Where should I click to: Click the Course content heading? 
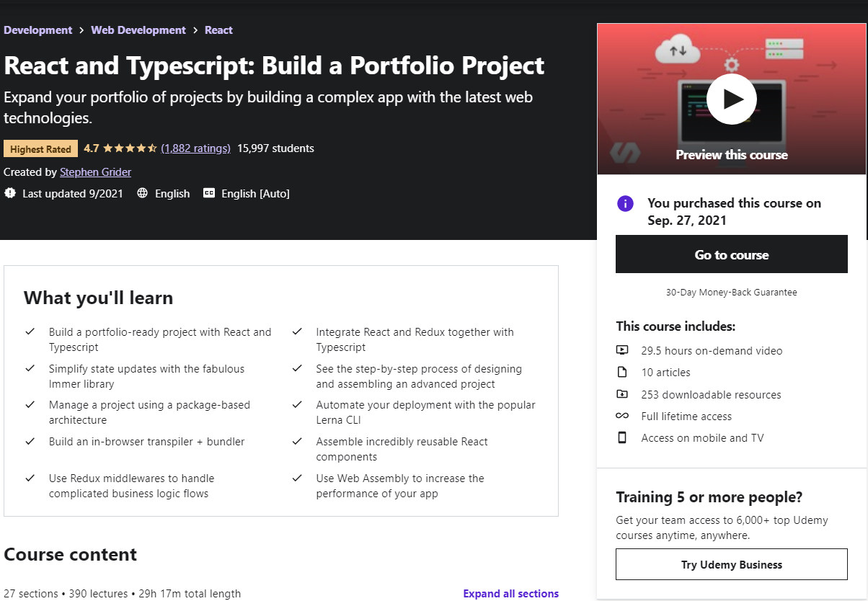(70, 554)
